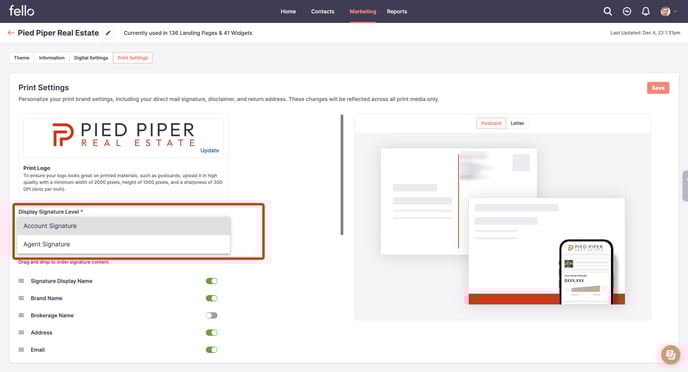
Task: Click the drag handle icon for Email
Action: click(21, 350)
